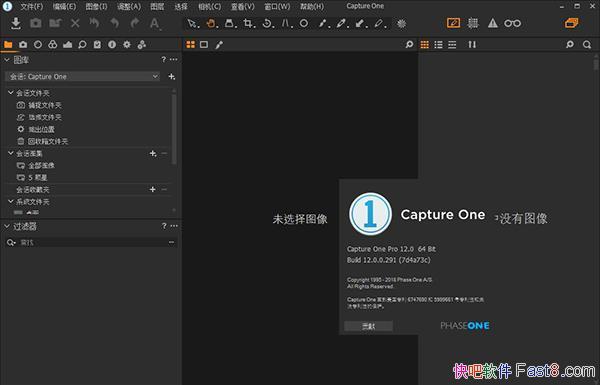This screenshot has height=385, width=600.
Task: Switch browser to list view
Action: pos(439,45)
